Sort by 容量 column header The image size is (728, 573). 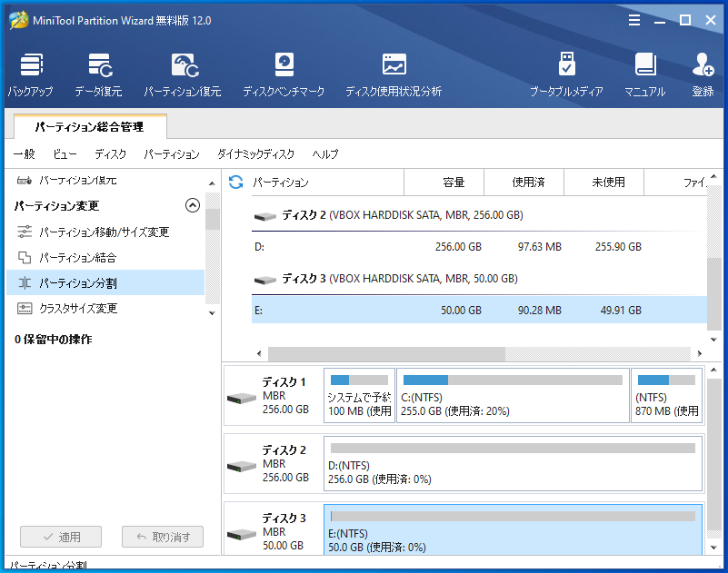444,183
